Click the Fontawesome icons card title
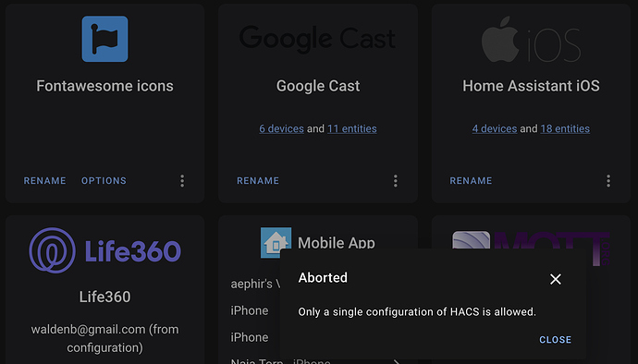 105,86
